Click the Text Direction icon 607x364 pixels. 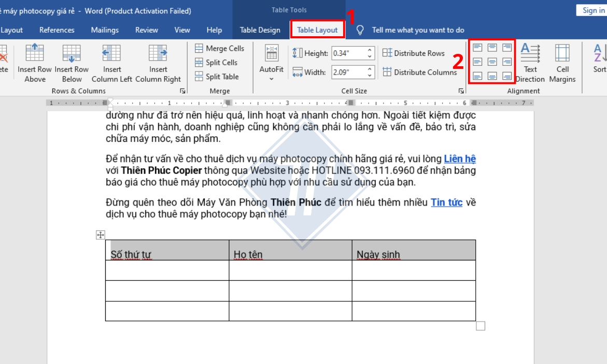click(530, 53)
